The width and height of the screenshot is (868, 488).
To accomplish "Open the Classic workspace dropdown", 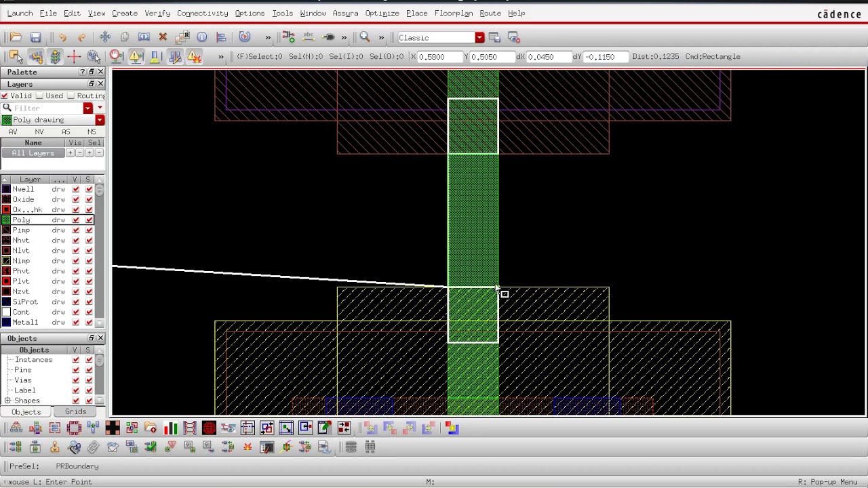I will coord(479,37).
